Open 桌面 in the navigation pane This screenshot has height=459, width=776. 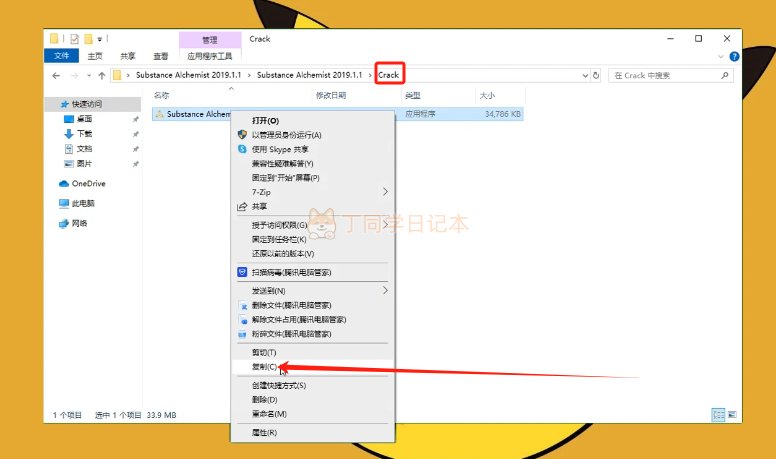[85, 119]
